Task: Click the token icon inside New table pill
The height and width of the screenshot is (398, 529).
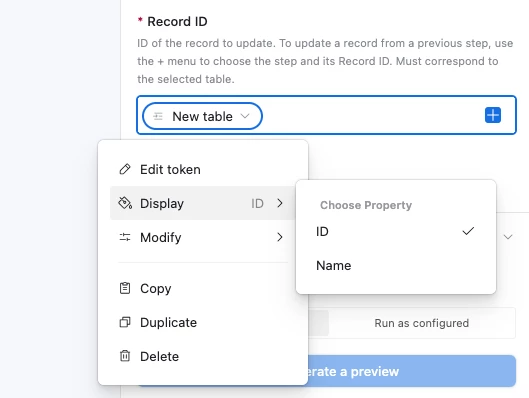Action: tap(158, 116)
